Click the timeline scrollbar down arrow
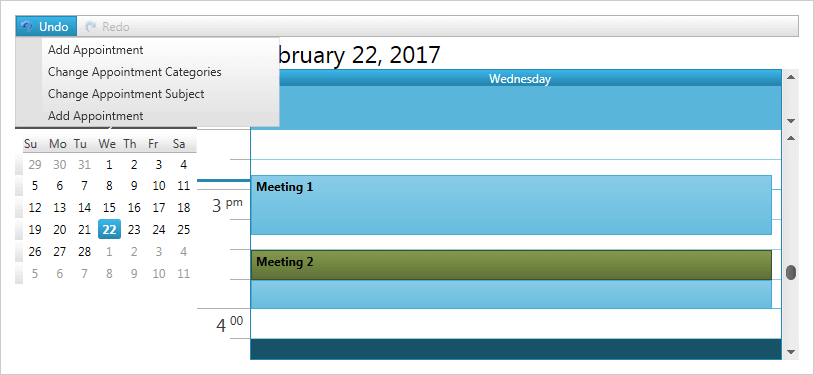The image size is (814, 375). click(791, 352)
